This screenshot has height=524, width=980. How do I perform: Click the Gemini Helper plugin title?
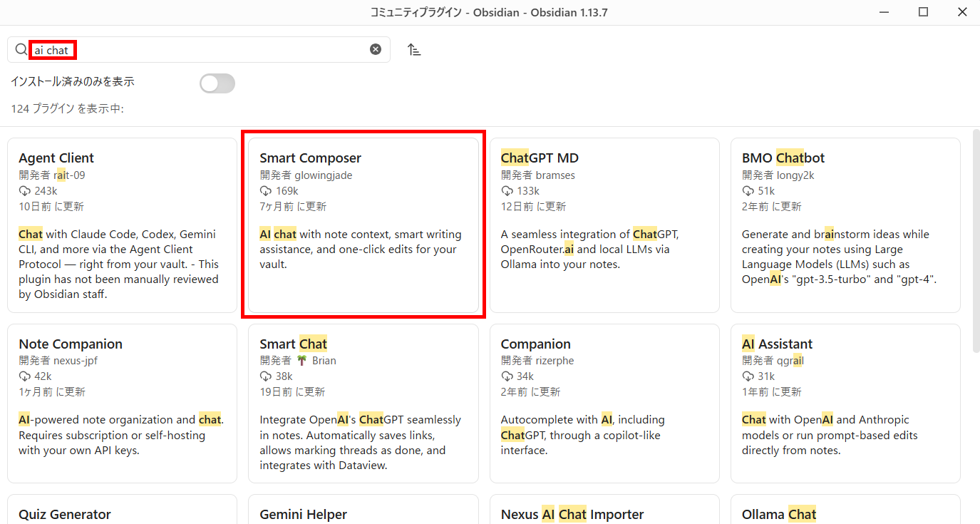click(x=304, y=514)
